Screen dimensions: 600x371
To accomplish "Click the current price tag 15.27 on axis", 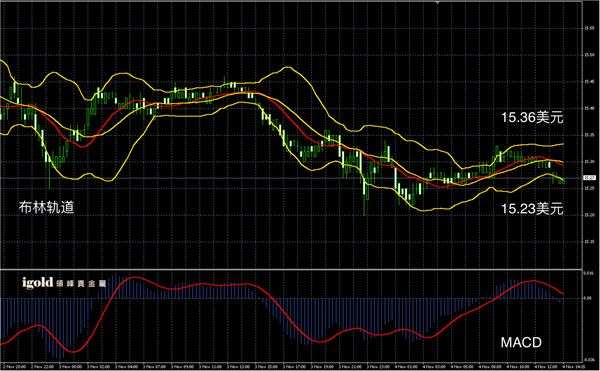I will point(589,178).
